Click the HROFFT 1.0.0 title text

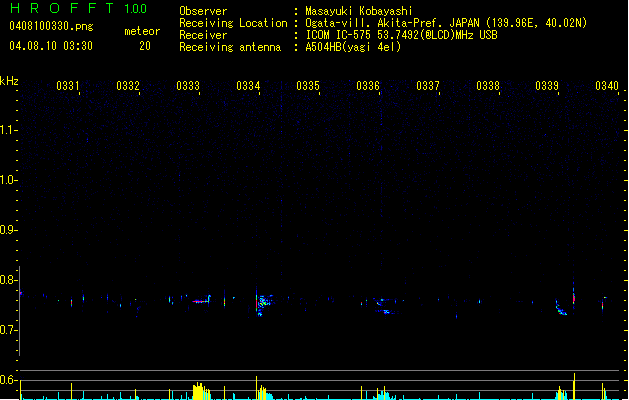tap(79, 8)
